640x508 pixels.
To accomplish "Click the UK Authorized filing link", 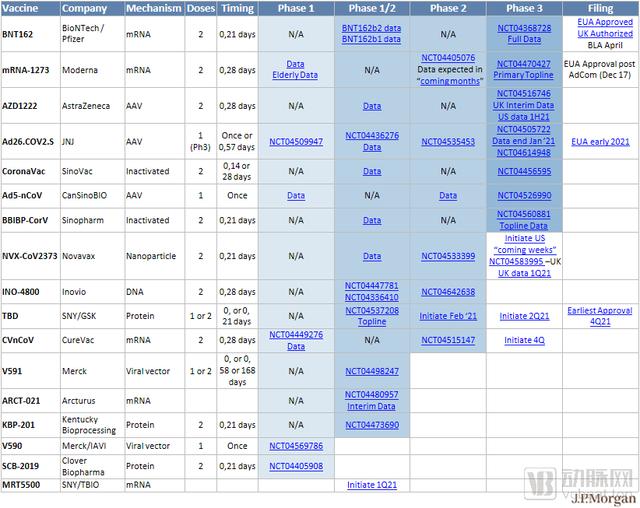I will point(605,33).
